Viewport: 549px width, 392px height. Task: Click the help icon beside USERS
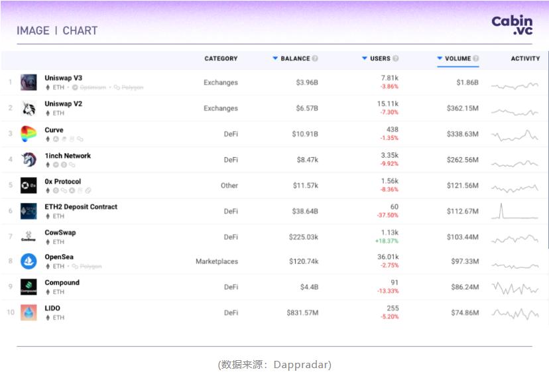click(x=396, y=58)
